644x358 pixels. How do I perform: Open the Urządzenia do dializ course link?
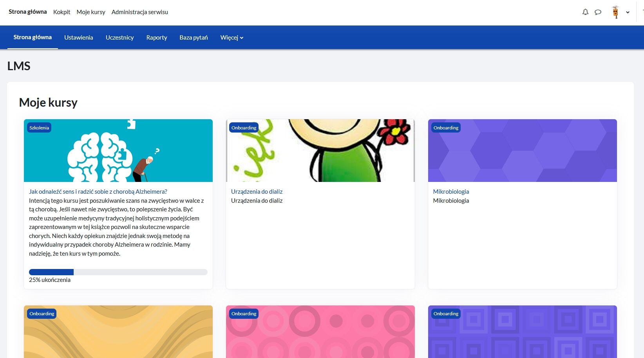257,192
